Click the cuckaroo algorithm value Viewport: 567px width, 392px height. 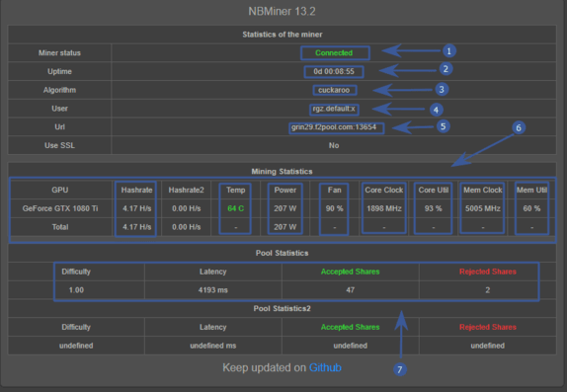[334, 90]
